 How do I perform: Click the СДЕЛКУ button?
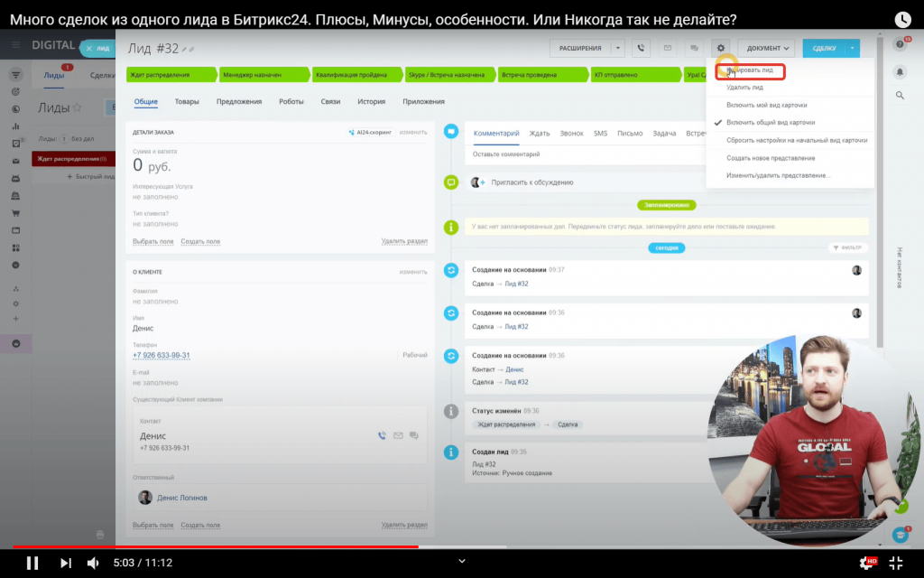click(824, 49)
